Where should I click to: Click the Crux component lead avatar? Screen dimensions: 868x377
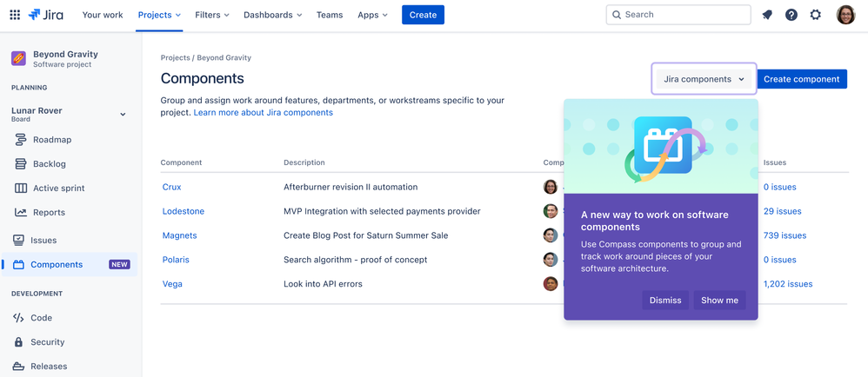(551, 187)
